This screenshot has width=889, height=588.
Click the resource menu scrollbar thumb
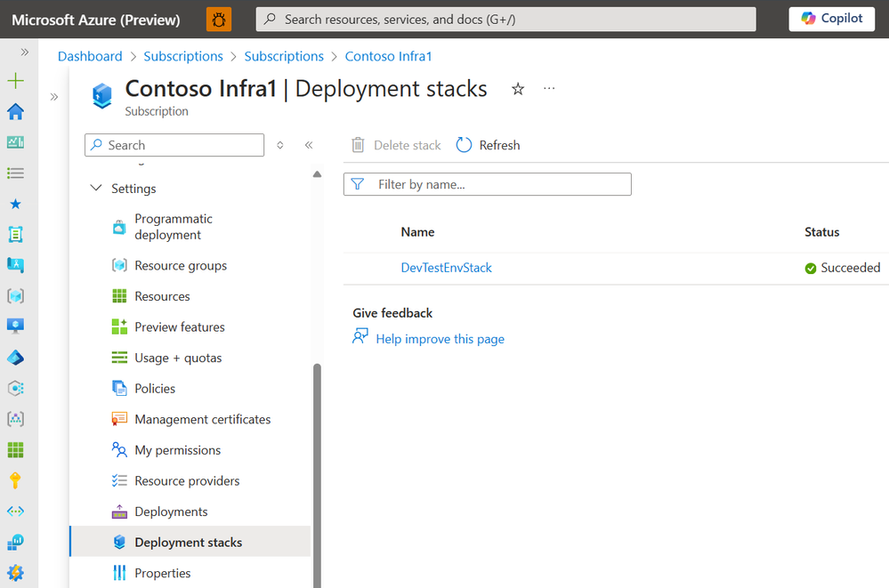click(317, 476)
